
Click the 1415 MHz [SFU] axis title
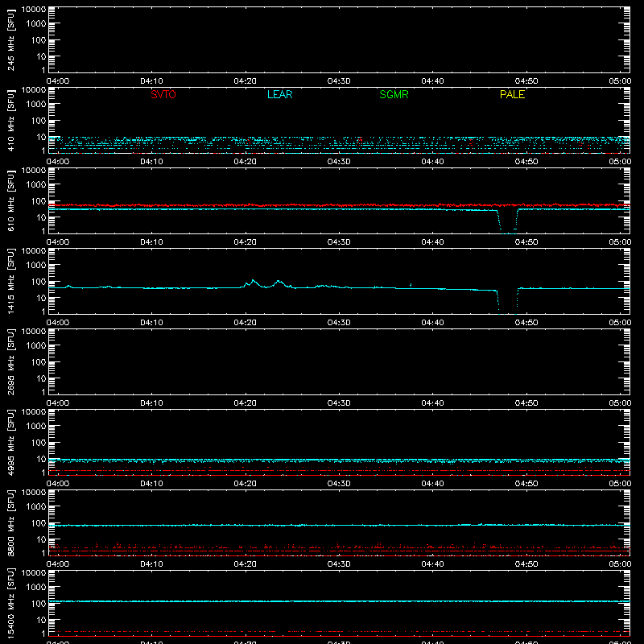pyautogui.click(x=10, y=281)
